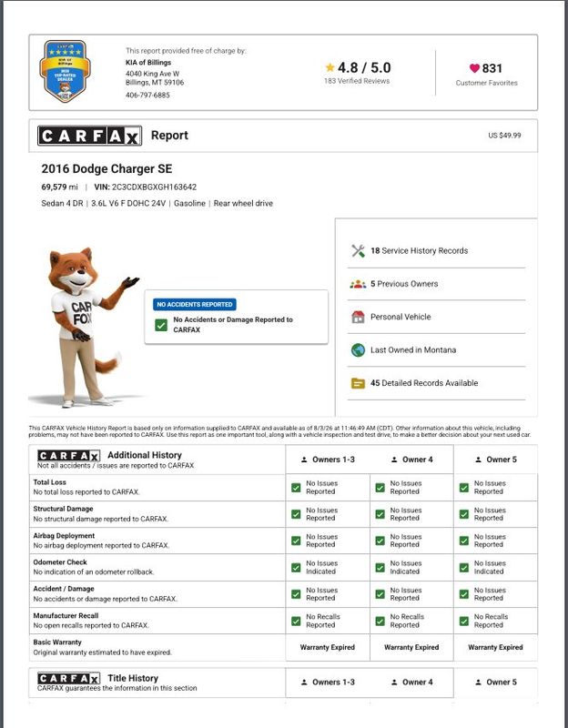Select Owner 4 tab in Additional History
Image resolution: width=568 pixels, height=728 pixels.
pos(412,460)
